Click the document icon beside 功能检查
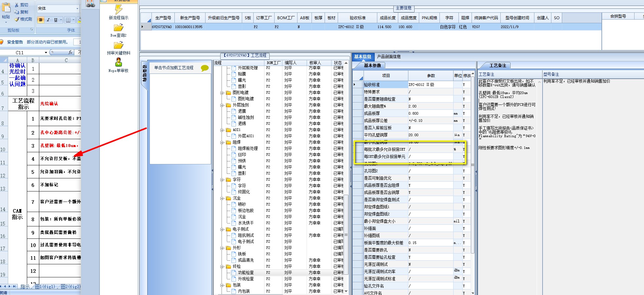This screenshot has height=295, width=644. click(x=234, y=273)
